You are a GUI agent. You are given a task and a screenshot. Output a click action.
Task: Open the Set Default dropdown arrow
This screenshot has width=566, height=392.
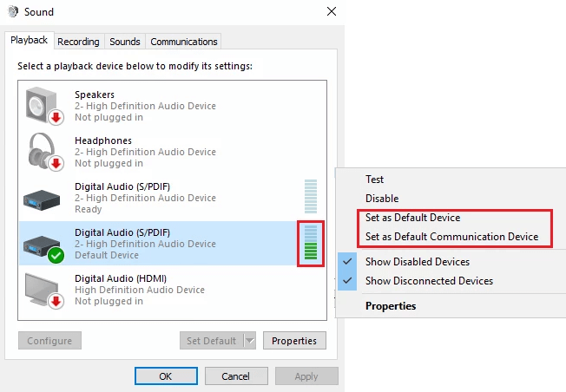point(249,341)
